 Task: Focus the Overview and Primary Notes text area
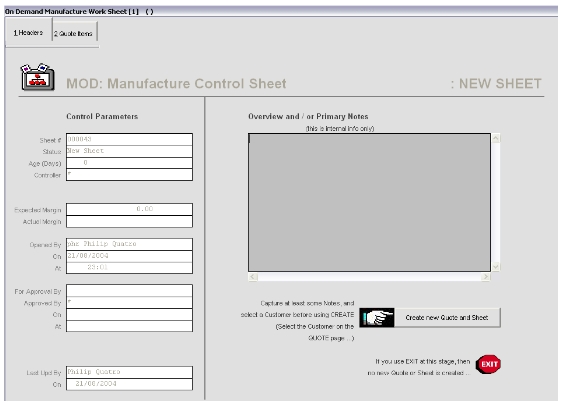tap(369, 202)
